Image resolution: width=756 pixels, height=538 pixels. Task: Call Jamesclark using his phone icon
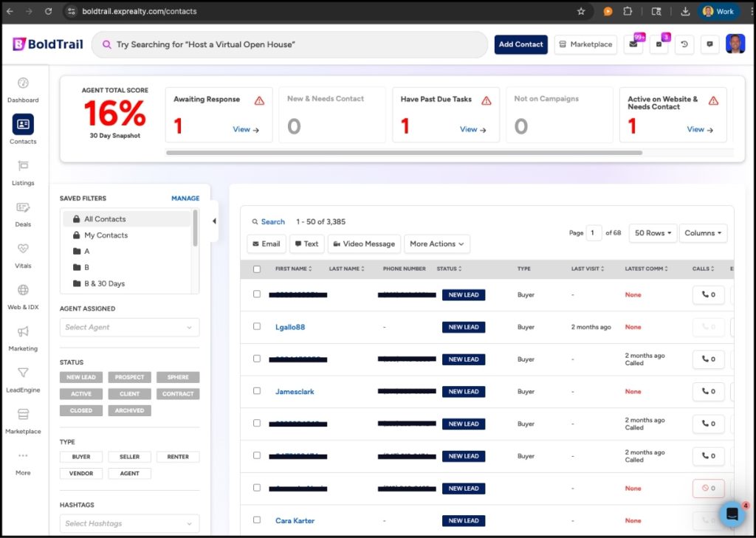point(707,391)
